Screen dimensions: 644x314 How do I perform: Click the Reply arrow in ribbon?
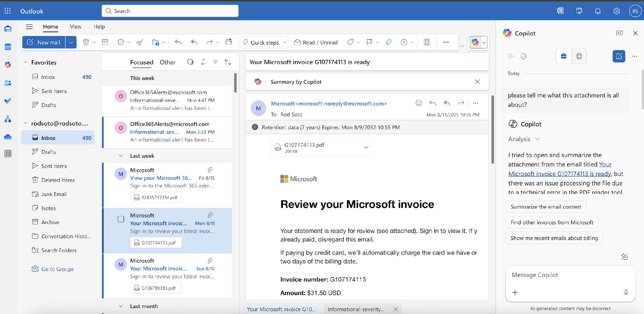pos(178,42)
